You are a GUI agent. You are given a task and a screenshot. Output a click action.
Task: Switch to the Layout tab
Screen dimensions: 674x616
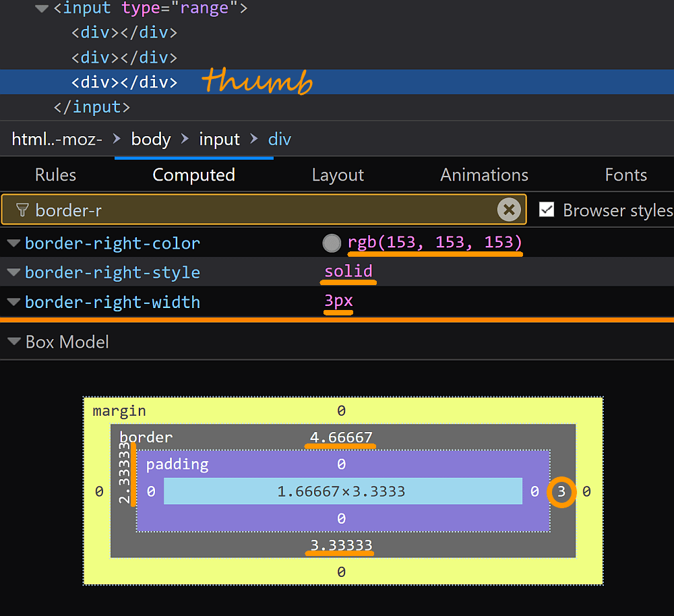point(338,175)
